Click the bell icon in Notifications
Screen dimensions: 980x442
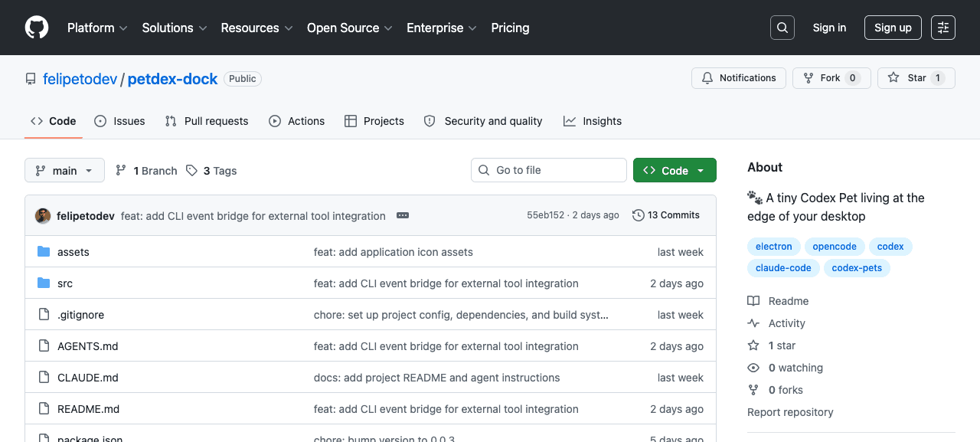click(x=707, y=78)
